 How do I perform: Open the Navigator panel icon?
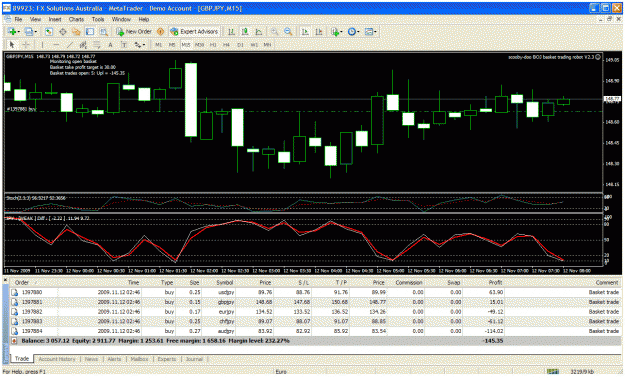point(76,32)
